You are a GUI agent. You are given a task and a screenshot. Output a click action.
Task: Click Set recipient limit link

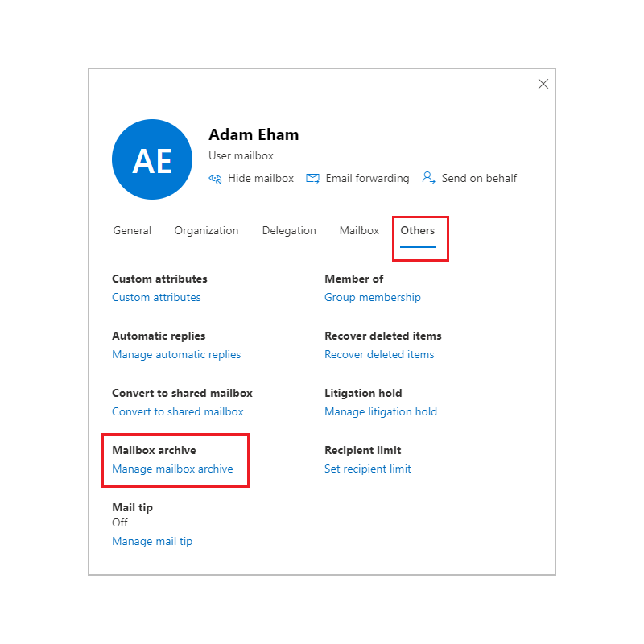pyautogui.click(x=368, y=469)
